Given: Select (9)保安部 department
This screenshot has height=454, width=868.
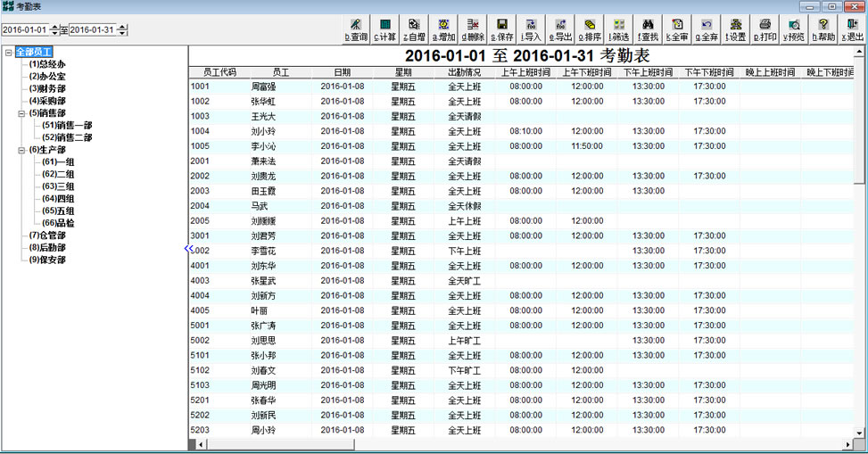Looking at the screenshot, I should pyautogui.click(x=47, y=260).
